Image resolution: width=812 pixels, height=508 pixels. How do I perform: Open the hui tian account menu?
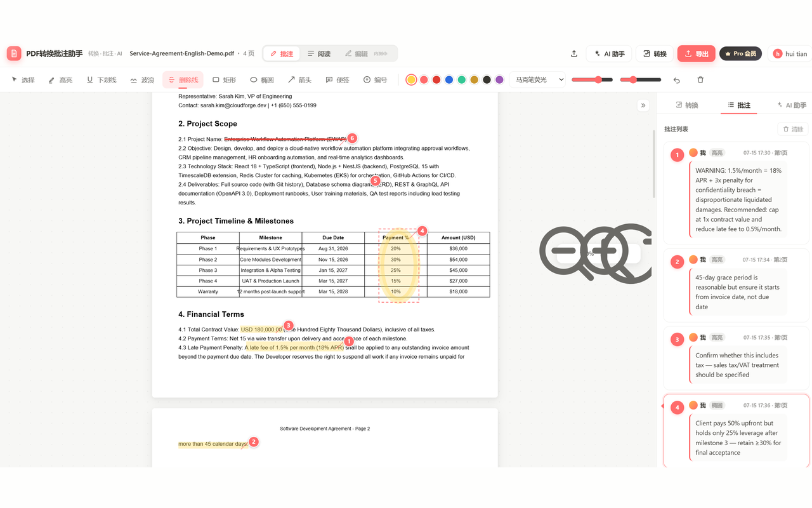790,54
